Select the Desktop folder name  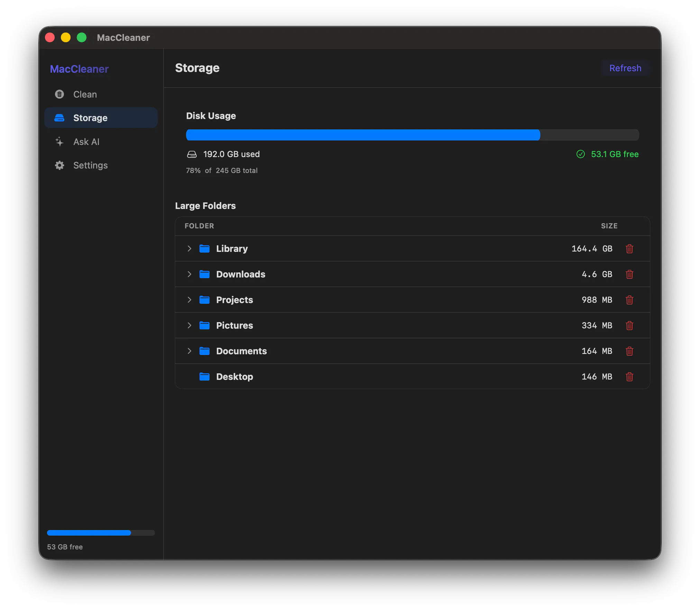(x=234, y=377)
